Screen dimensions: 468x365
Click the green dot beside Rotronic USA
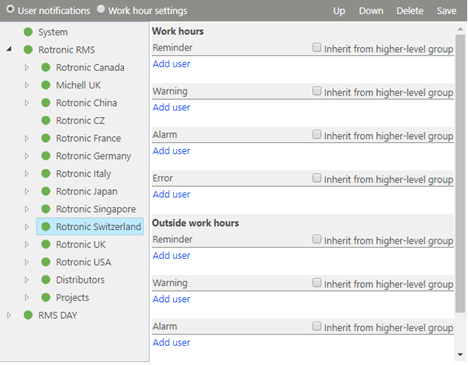point(46,262)
